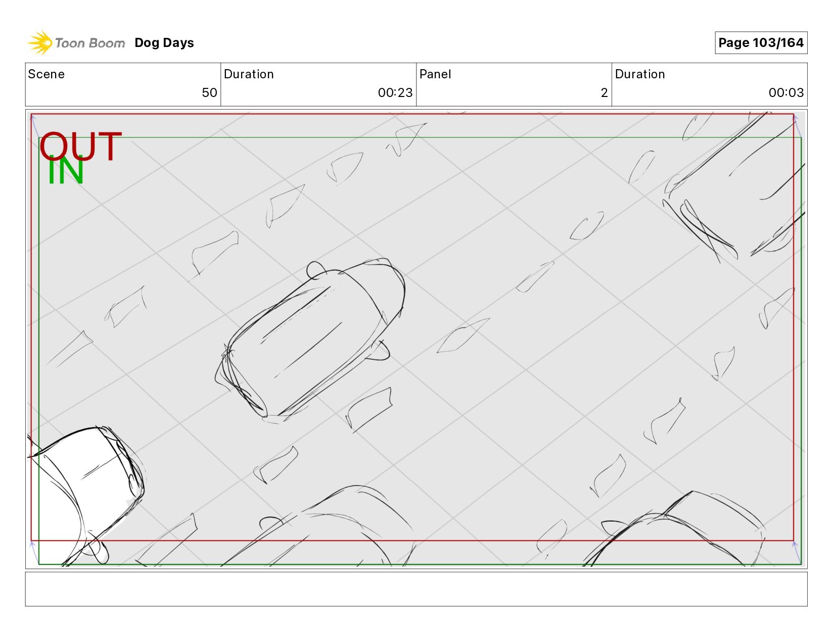Click the empty notes box below panel
Viewport: 834px width, 644px height.
click(416, 589)
